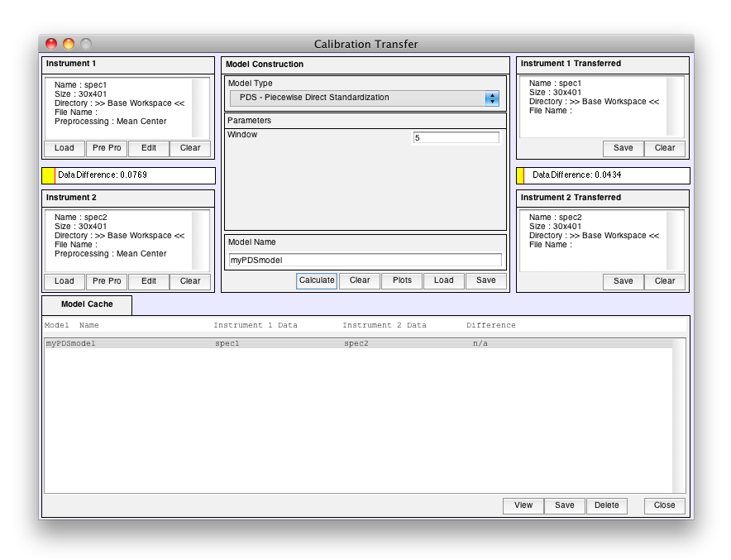
Task: View the selected cached model
Action: [523, 505]
